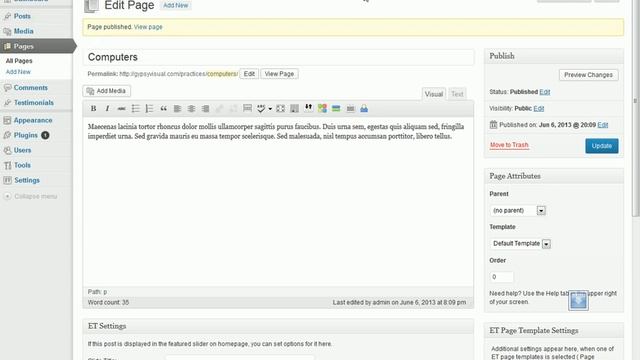Edit the Published status
Image resolution: width=640 pixels, height=360 pixels.
[x=545, y=92]
